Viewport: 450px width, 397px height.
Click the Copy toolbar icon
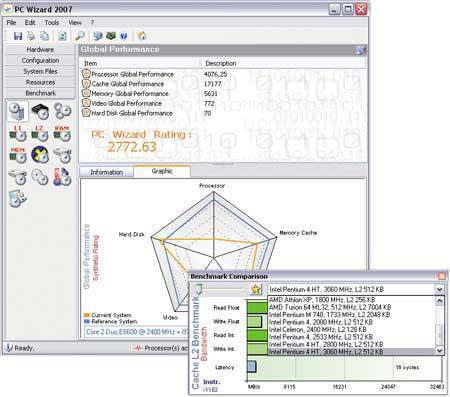tap(44, 36)
